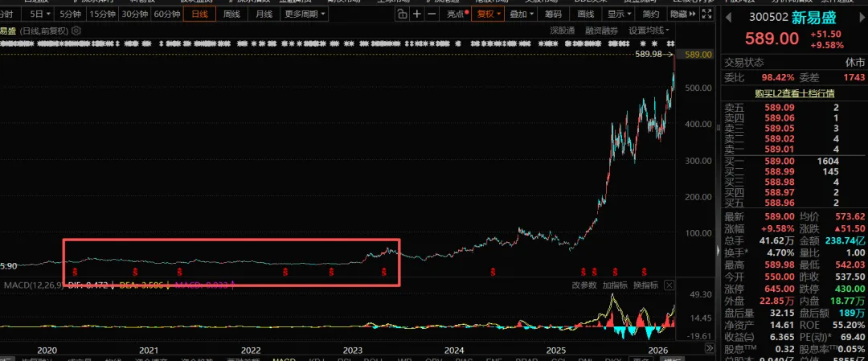Click 委比 98.42% value
Screen dimensions: 868x361
pyautogui.click(x=780, y=77)
